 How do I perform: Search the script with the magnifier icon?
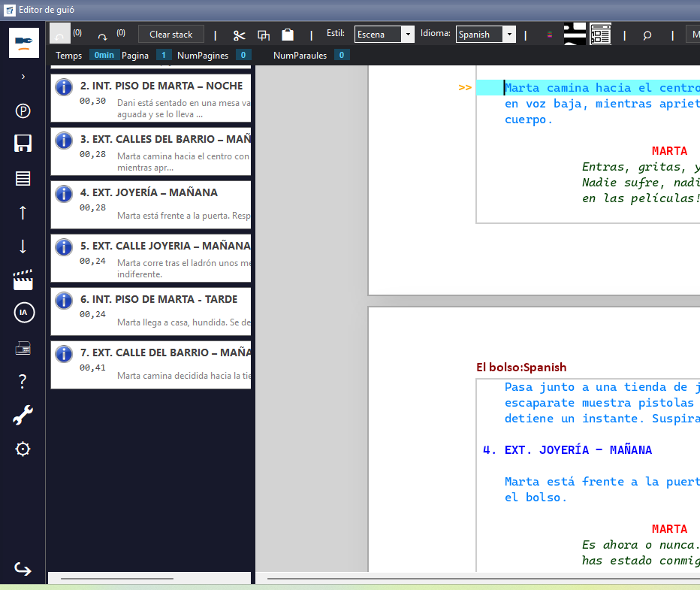click(647, 35)
